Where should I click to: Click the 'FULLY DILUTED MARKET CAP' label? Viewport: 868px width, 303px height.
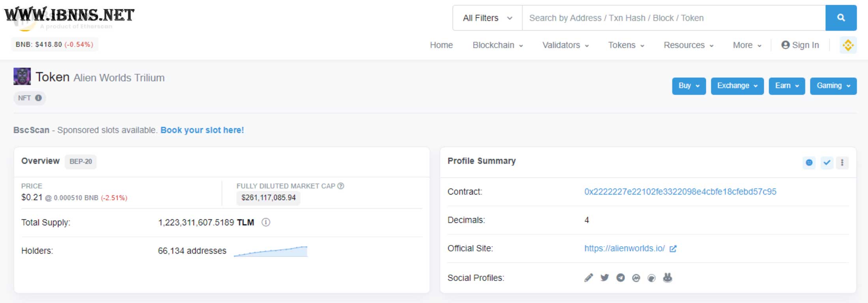pos(286,186)
